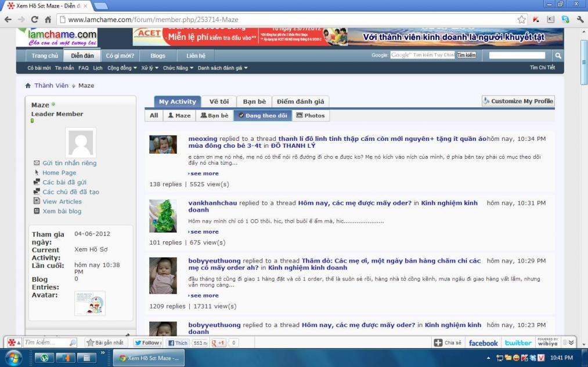Click the forum search magnifier icon
The image size is (588, 367).
[558, 56]
